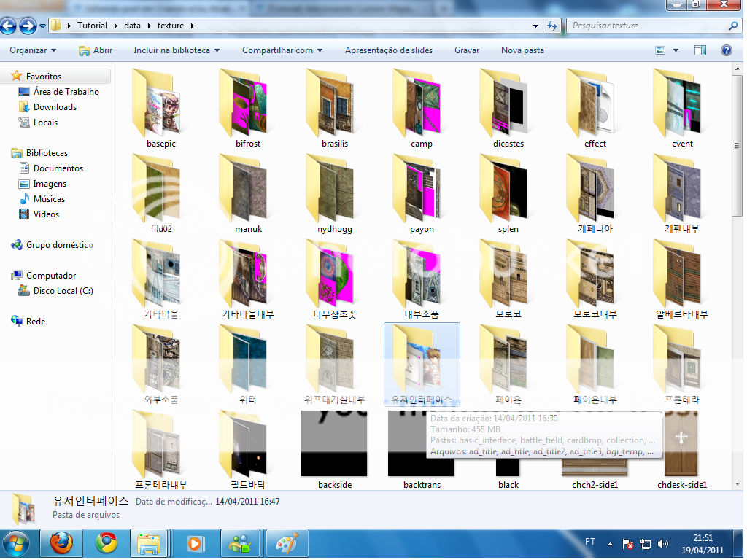Click the Gravar button

(x=467, y=50)
